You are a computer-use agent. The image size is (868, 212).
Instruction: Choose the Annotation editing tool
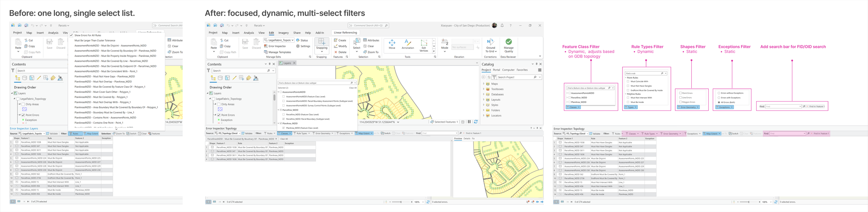(x=408, y=44)
